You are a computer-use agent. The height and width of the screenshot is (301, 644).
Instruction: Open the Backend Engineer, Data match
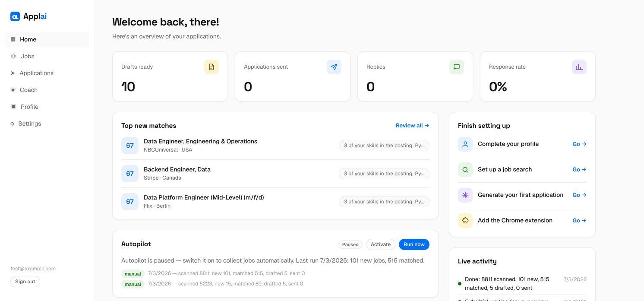(x=177, y=169)
